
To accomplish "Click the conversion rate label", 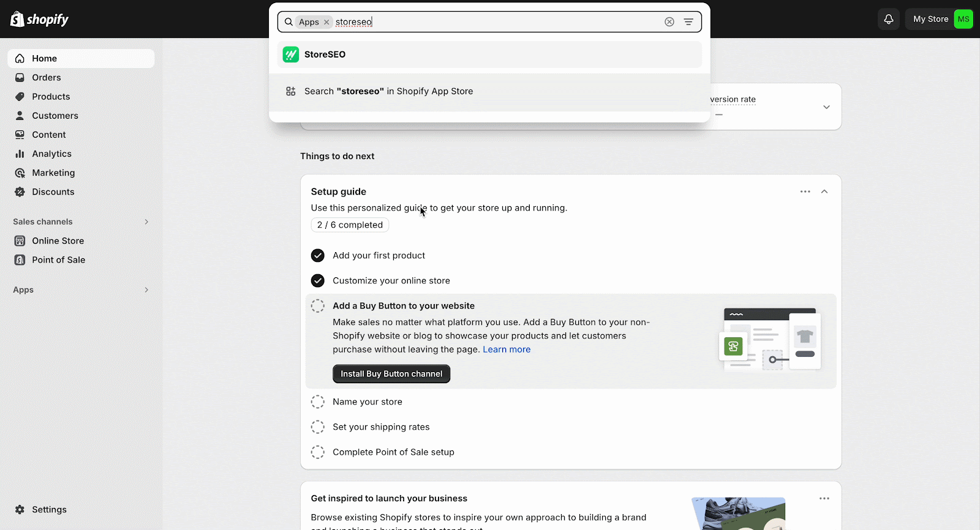I will (x=733, y=100).
